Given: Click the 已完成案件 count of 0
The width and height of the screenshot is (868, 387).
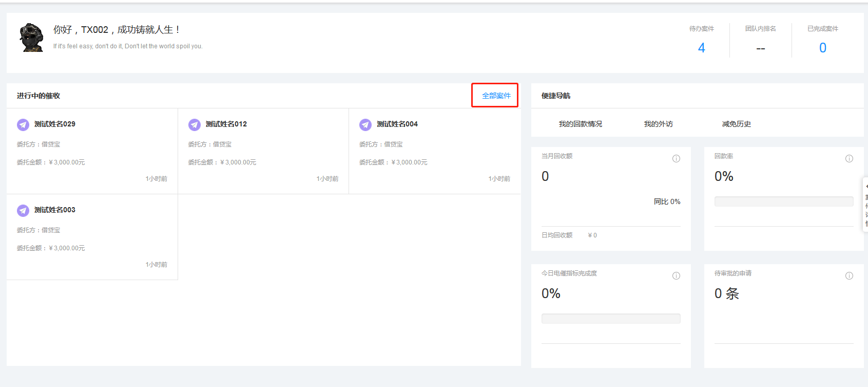Looking at the screenshot, I should [x=822, y=48].
